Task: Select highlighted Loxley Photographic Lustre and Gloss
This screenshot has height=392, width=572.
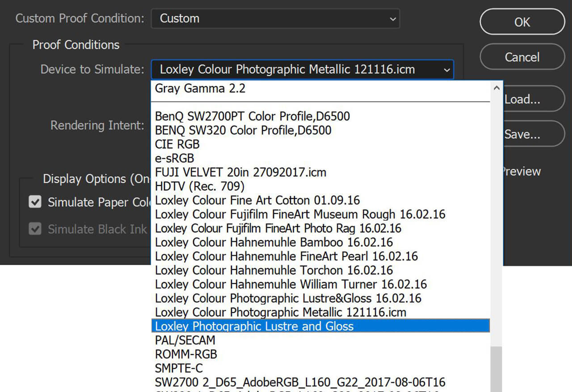Action: 320,326
